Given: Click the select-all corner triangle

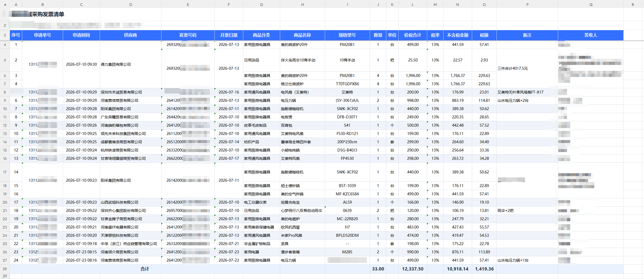Looking at the screenshot, I should click(5, 5).
